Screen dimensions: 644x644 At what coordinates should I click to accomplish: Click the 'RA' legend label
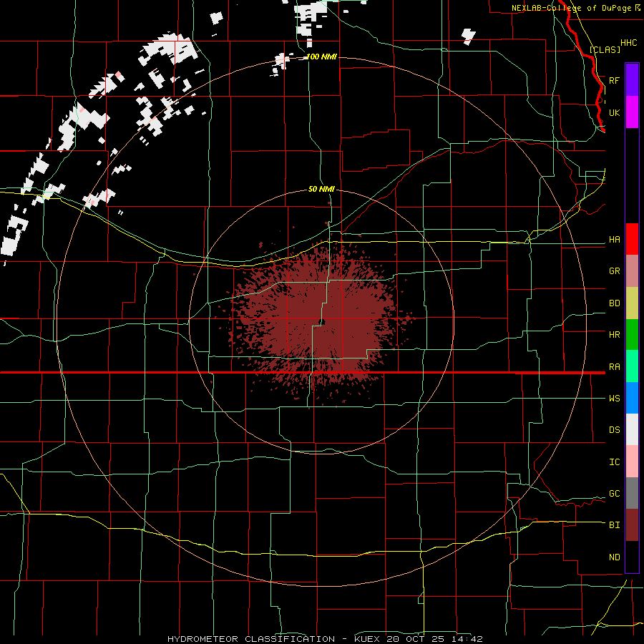coord(614,367)
